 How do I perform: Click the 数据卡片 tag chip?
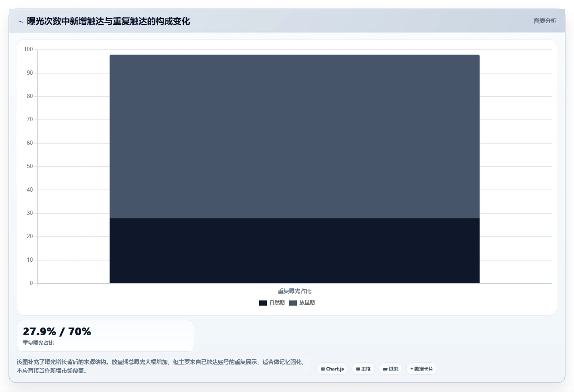click(x=421, y=369)
